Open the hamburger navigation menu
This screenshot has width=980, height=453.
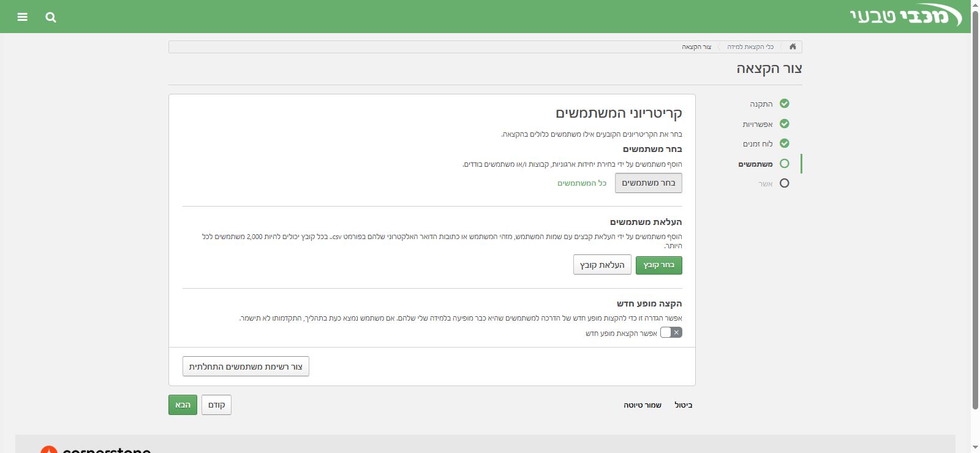click(23, 17)
